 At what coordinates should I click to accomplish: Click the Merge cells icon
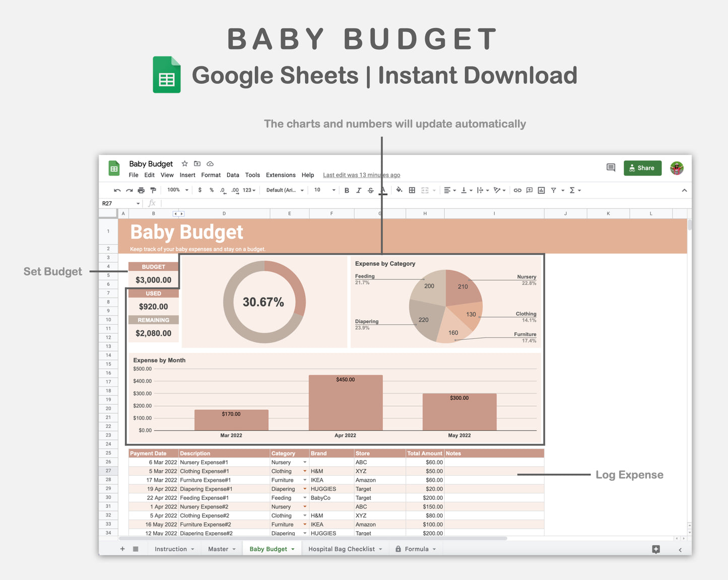(x=425, y=190)
